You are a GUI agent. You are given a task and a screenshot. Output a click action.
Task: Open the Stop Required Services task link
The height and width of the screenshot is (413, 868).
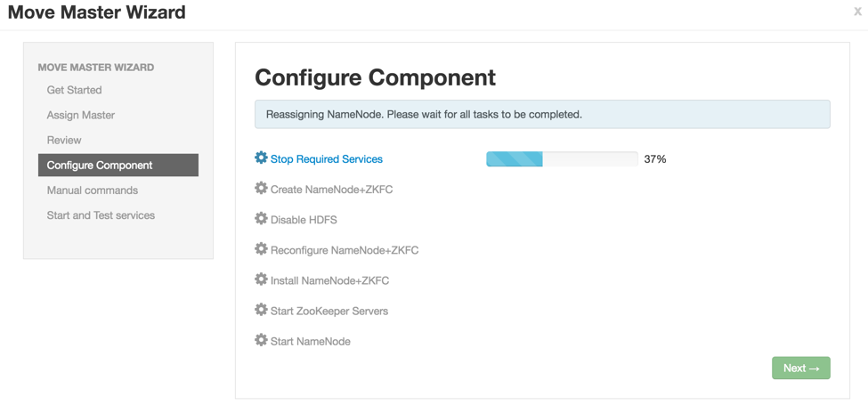point(327,159)
